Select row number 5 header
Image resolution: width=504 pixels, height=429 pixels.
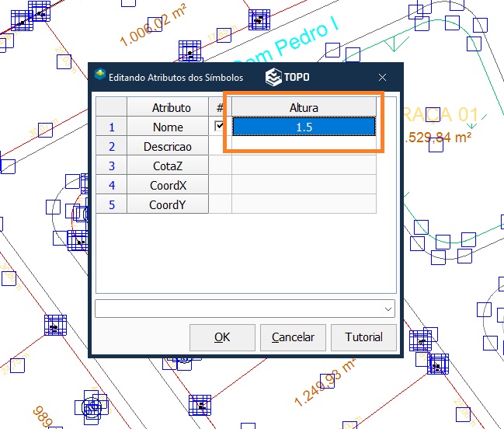click(111, 204)
